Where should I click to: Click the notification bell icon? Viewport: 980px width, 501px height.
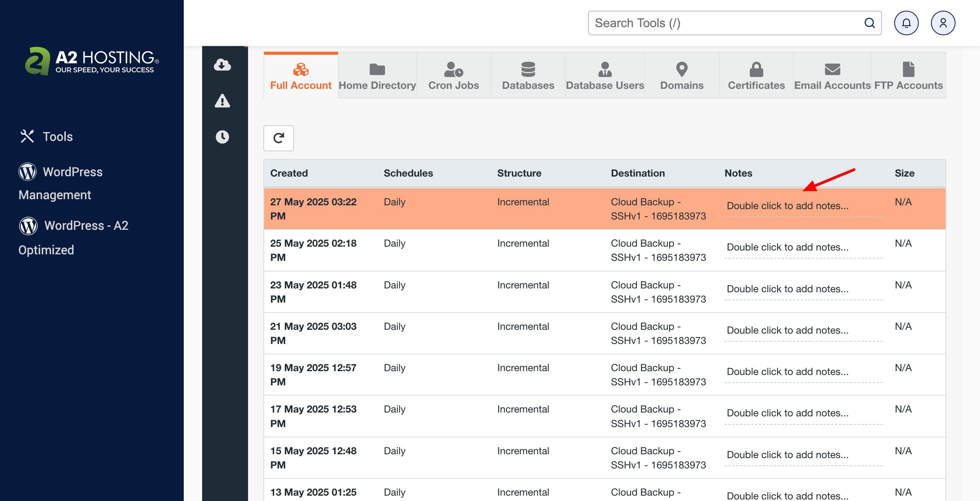[x=906, y=23]
